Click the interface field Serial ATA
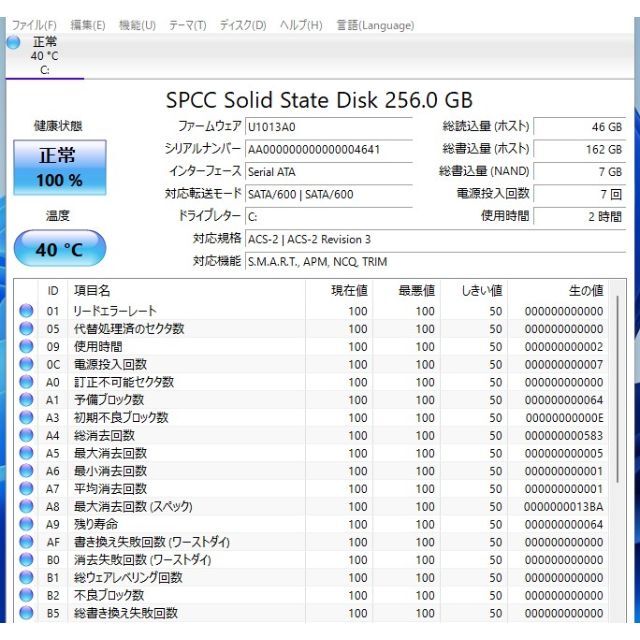This screenshot has height=640, width=640. (x=329, y=172)
